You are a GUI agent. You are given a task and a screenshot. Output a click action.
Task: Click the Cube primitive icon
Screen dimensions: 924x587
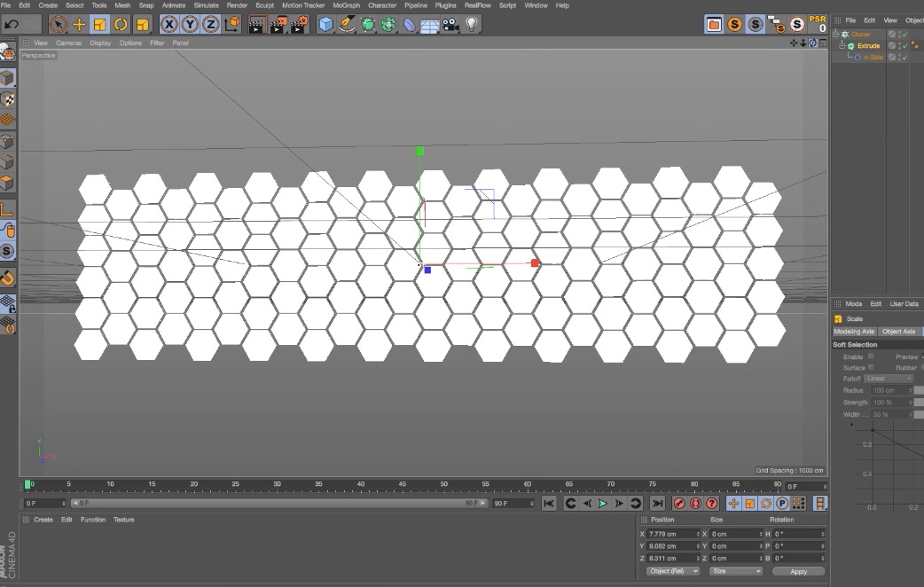coord(325,24)
